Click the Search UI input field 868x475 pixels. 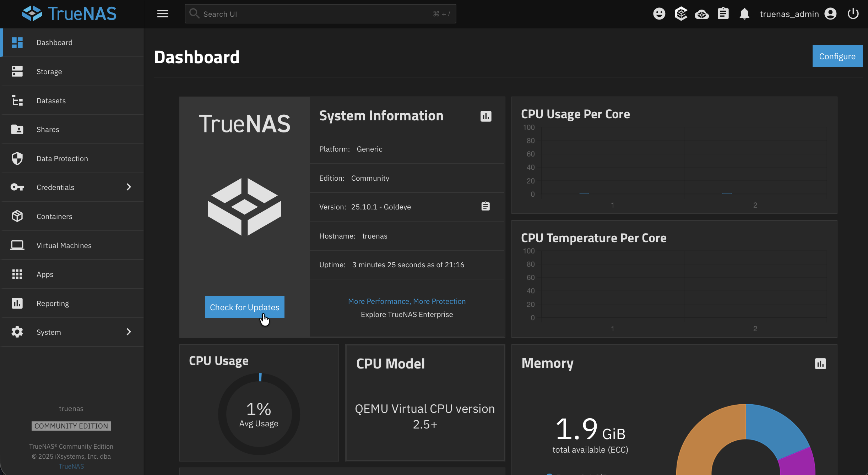(x=320, y=14)
